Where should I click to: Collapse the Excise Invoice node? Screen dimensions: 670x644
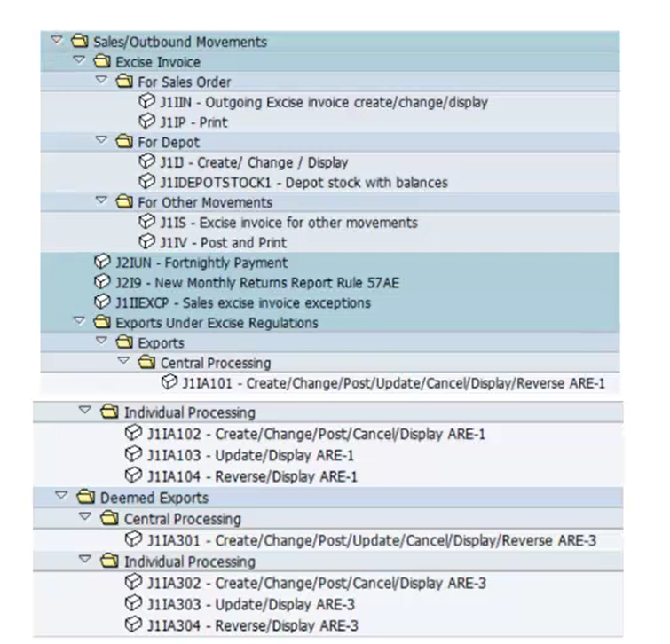pyautogui.click(x=79, y=59)
